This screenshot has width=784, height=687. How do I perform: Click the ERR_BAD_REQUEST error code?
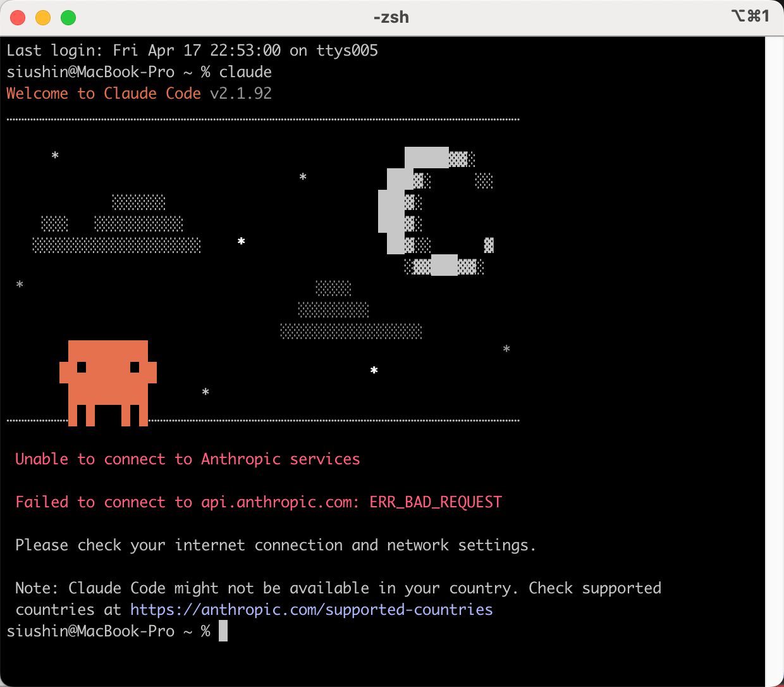436,502
